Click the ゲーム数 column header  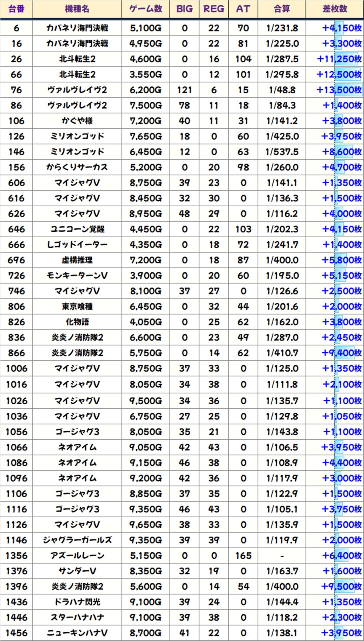click(145, 9)
